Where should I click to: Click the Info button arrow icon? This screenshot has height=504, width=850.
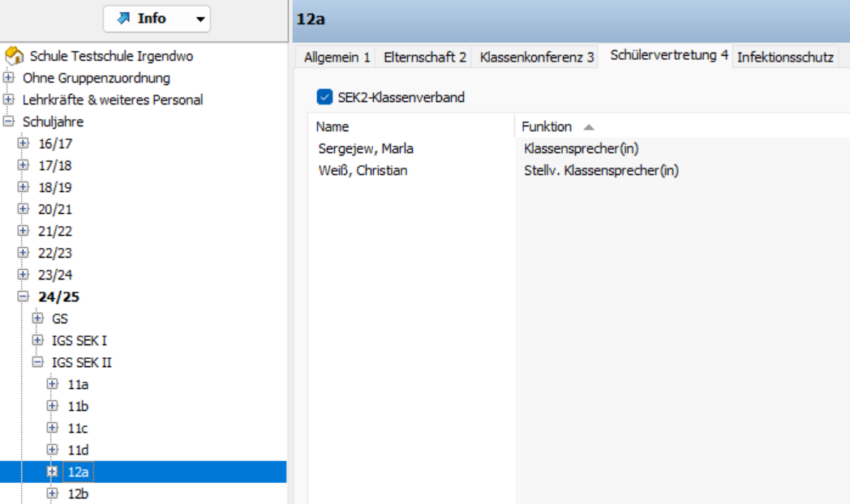click(123, 19)
